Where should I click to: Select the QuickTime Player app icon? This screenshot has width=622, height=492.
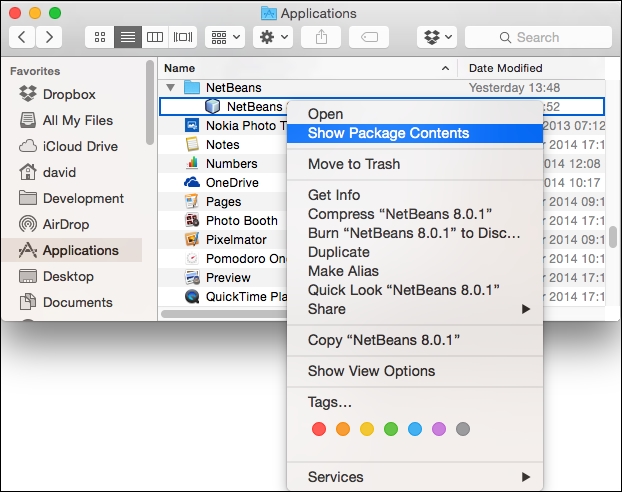coord(192,296)
